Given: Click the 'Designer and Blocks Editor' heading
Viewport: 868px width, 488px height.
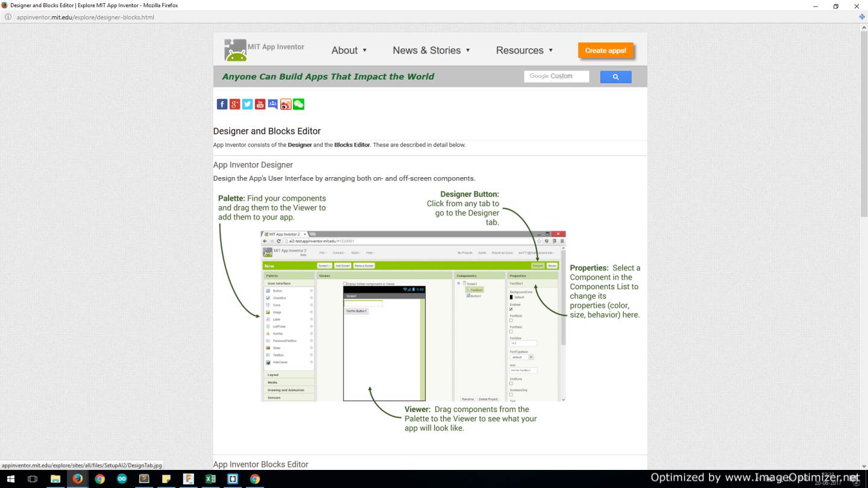Looking at the screenshot, I should (267, 131).
